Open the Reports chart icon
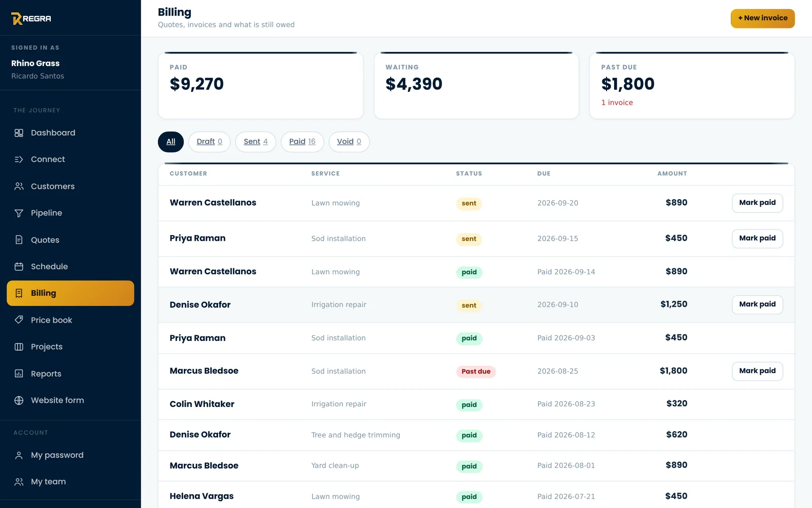The width and height of the screenshot is (812, 508). tap(19, 373)
